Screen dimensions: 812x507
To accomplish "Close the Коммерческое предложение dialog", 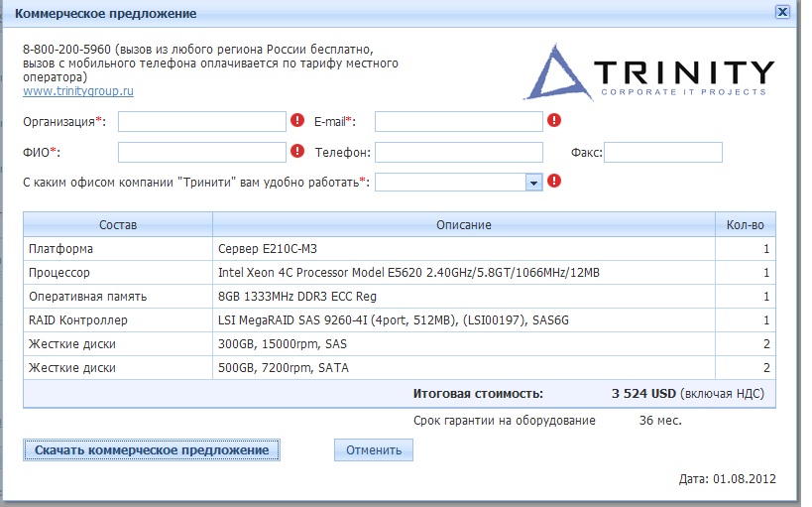I will point(782,13).
